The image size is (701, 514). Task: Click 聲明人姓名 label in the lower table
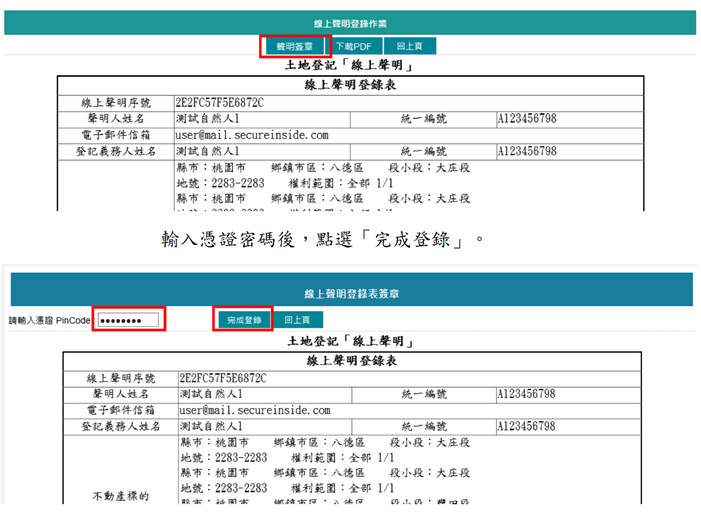coord(120,395)
